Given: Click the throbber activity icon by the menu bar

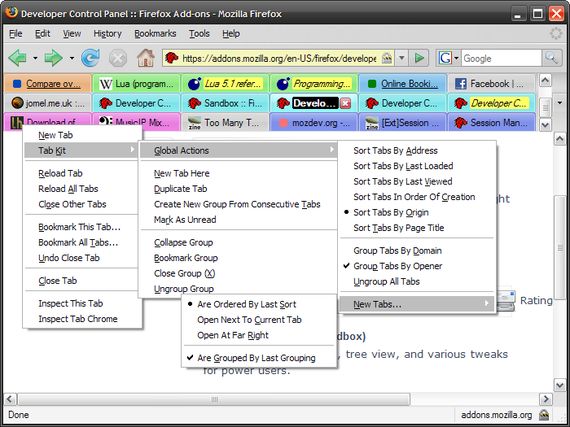Looking at the screenshot, I should point(556,33).
